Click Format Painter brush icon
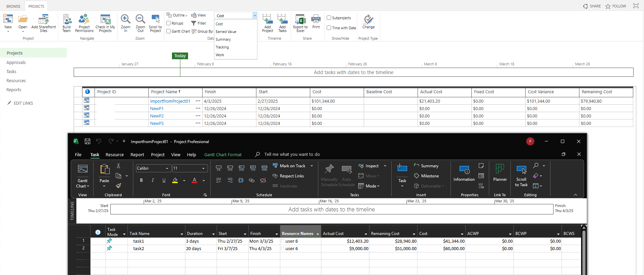 [118, 185]
